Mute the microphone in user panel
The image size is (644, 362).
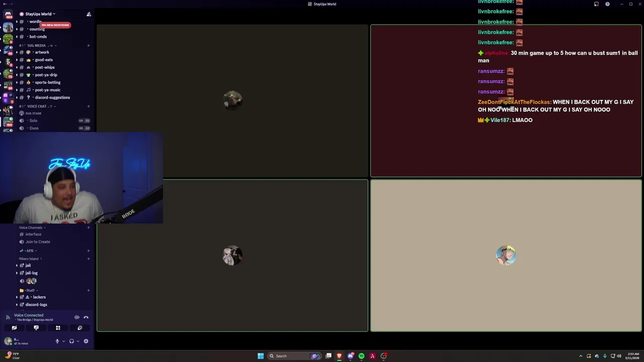coord(57,341)
